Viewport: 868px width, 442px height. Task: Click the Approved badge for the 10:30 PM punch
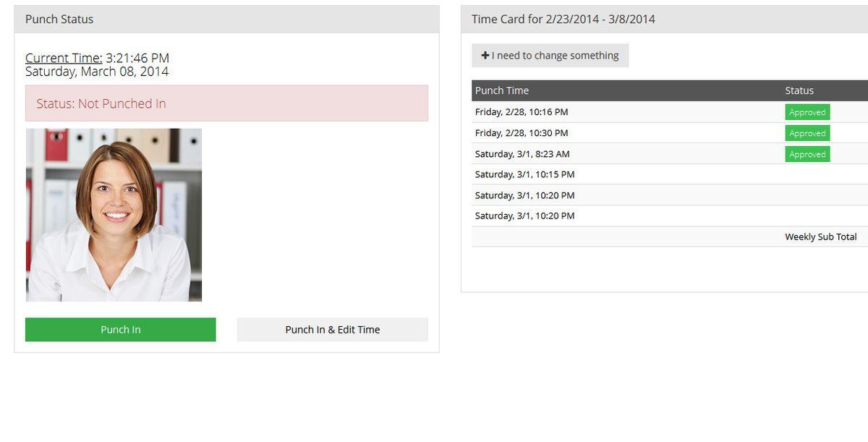[x=807, y=133]
